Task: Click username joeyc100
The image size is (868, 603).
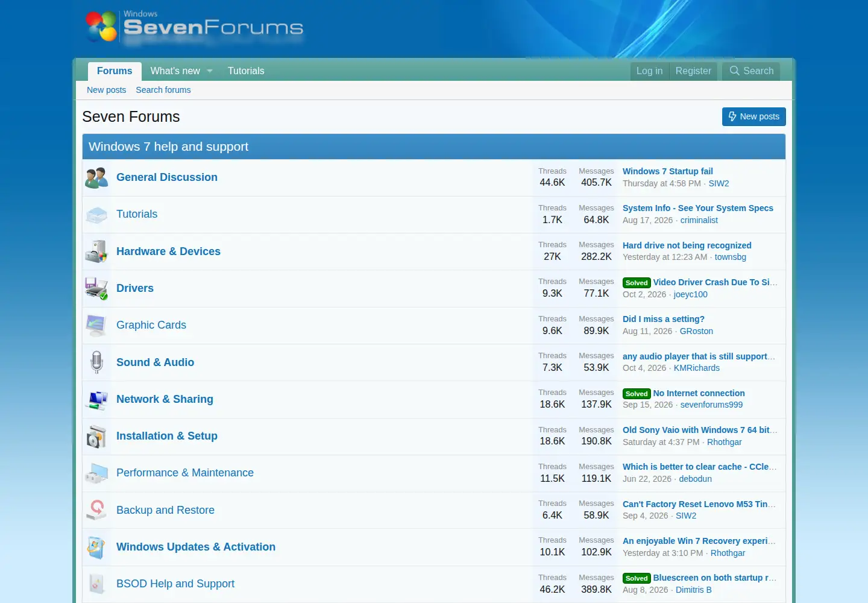Action: (x=691, y=294)
